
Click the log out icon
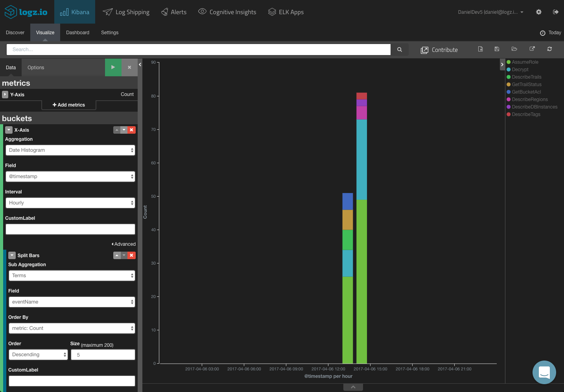point(556,12)
